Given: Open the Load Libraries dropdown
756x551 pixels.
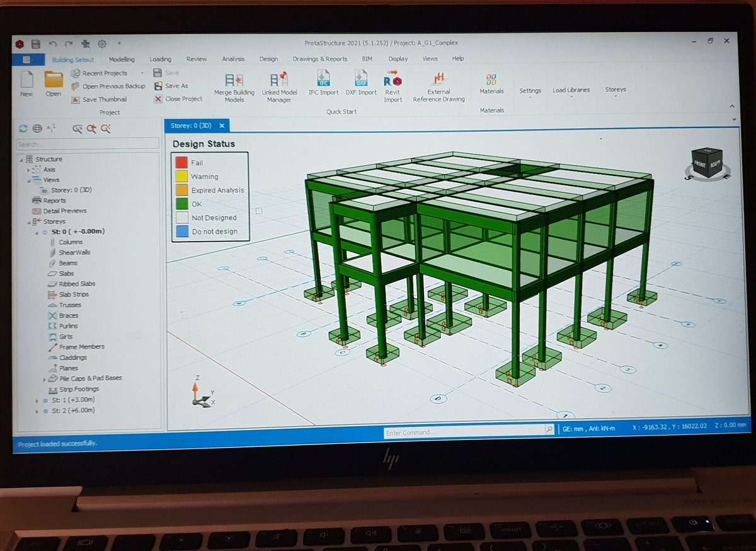Looking at the screenshot, I should pyautogui.click(x=571, y=91).
